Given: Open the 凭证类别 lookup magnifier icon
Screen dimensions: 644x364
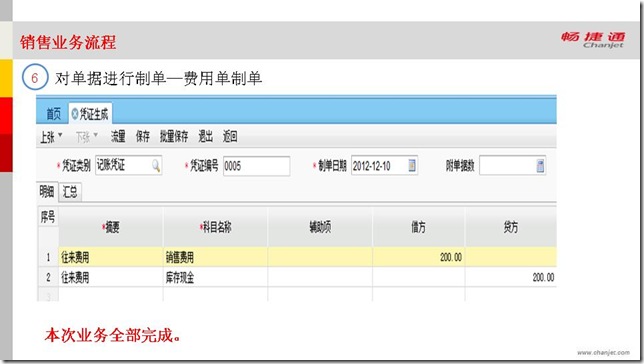Looking at the screenshot, I should point(156,166).
